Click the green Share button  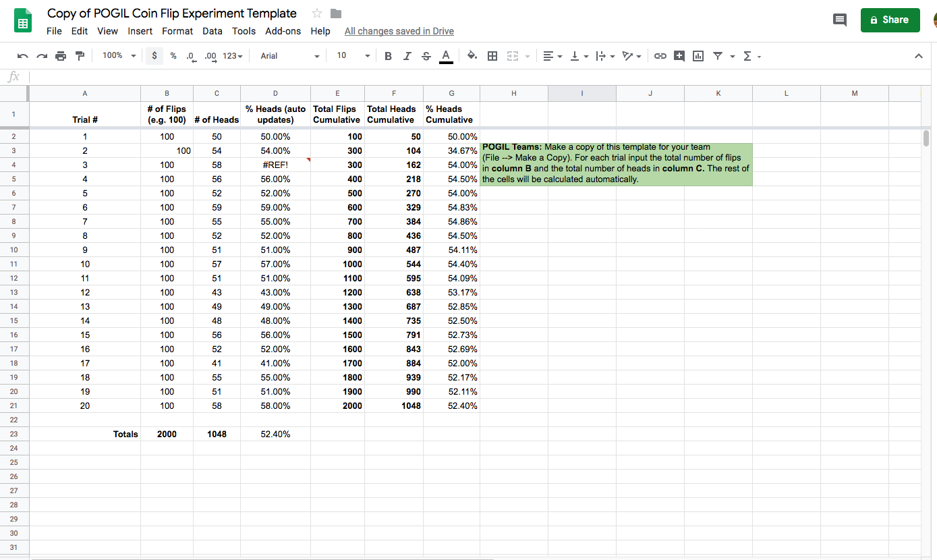tap(890, 20)
